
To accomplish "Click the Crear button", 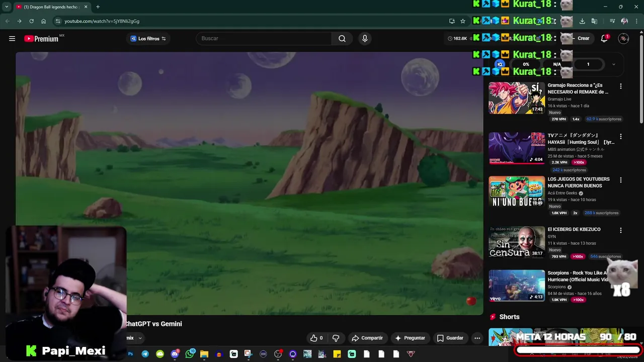I will click(583, 39).
